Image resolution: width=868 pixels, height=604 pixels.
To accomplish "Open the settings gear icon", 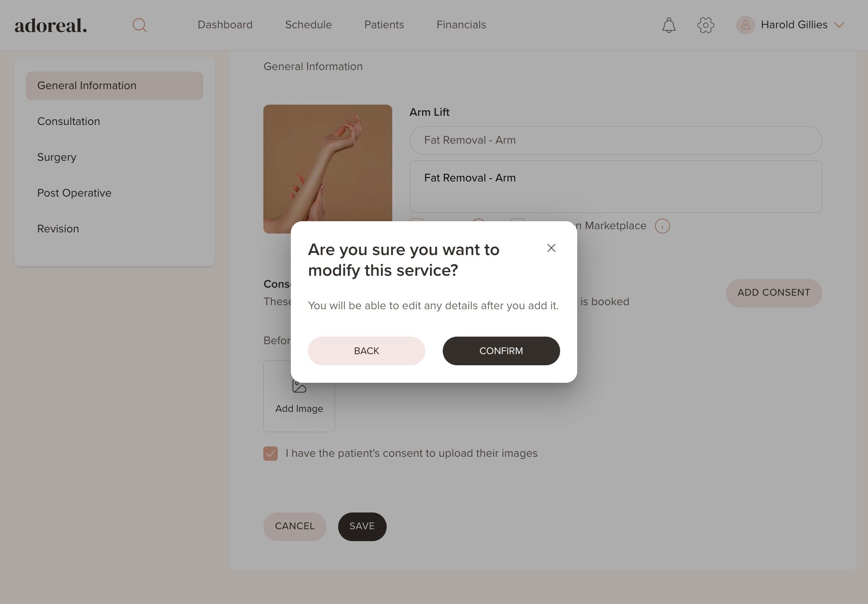I will coord(706,25).
